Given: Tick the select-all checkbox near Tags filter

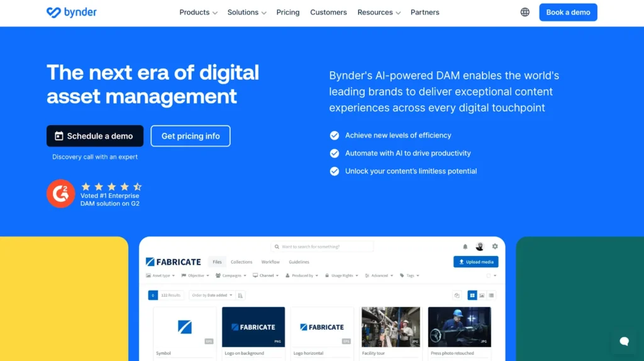Looking at the screenshot, I should click(x=489, y=275).
